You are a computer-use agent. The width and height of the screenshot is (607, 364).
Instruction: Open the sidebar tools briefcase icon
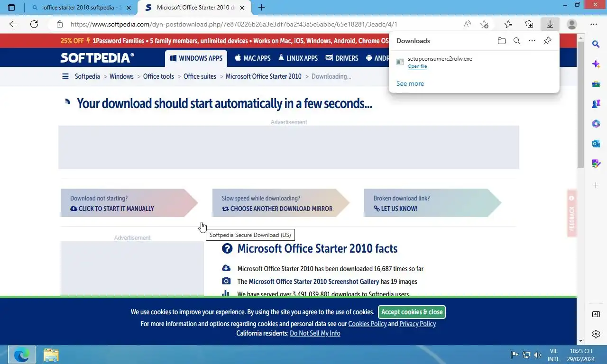(596, 84)
